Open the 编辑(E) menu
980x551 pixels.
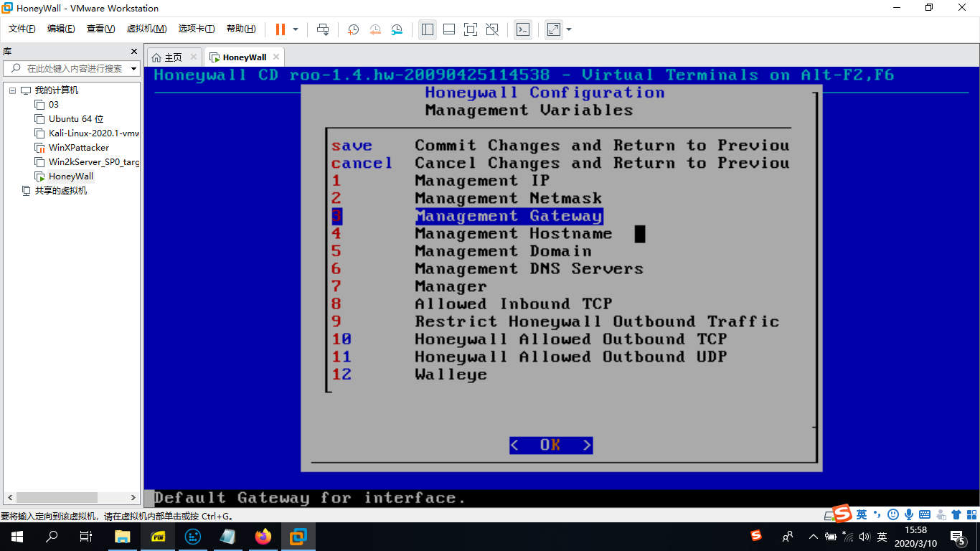tap(61, 29)
